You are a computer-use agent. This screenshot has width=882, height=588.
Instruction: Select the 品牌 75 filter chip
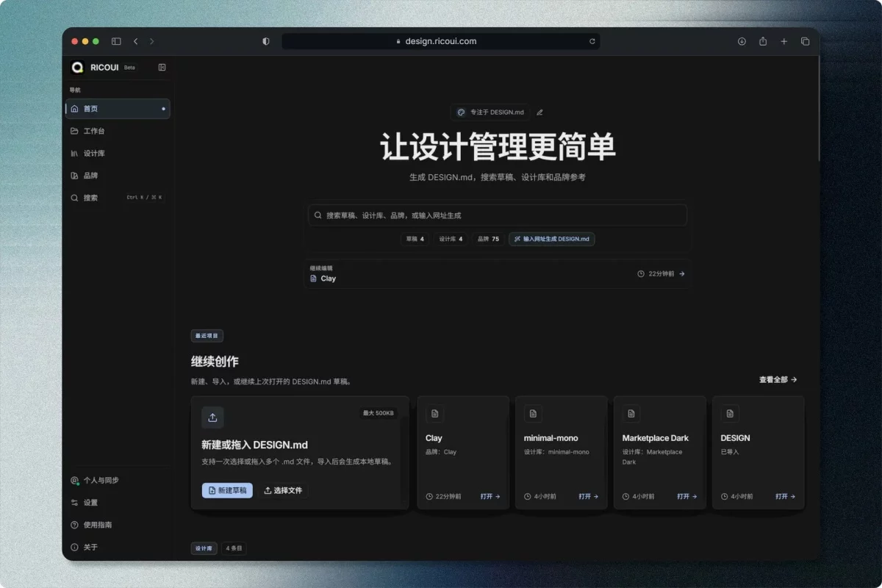(x=488, y=239)
